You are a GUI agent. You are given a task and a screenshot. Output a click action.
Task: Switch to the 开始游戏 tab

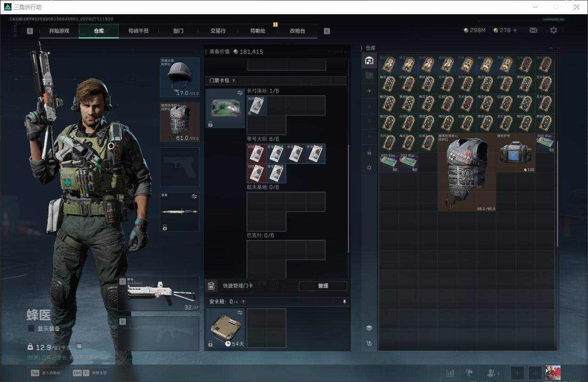pyautogui.click(x=59, y=31)
